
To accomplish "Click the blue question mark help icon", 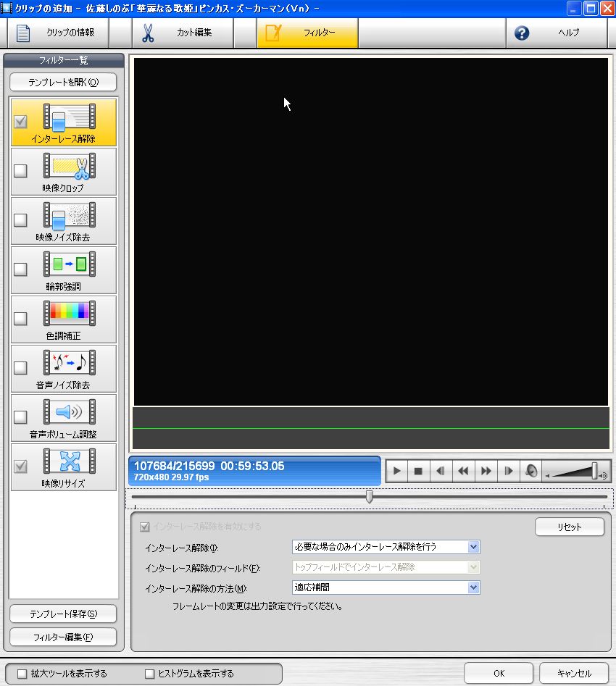I will coord(522,33).
